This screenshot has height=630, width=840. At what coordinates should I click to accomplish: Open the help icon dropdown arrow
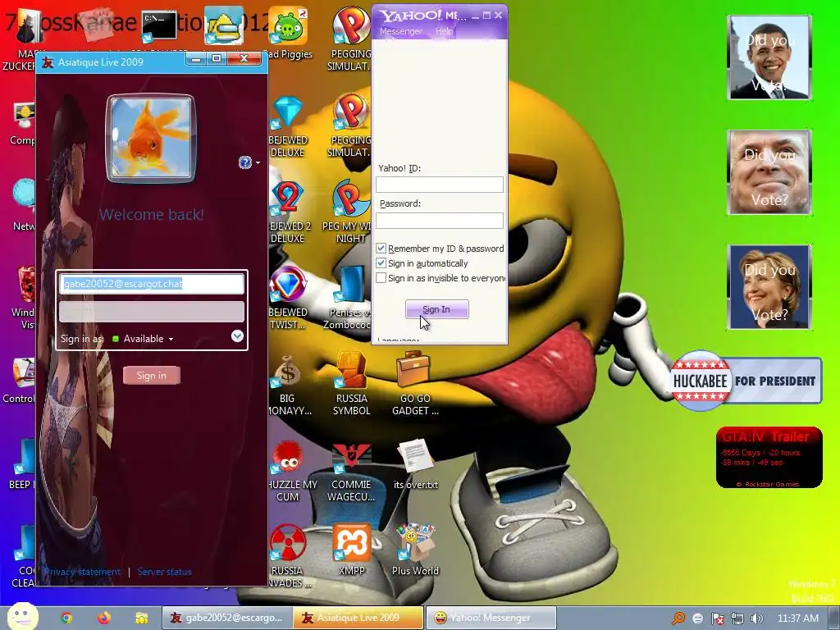[258, 162]
